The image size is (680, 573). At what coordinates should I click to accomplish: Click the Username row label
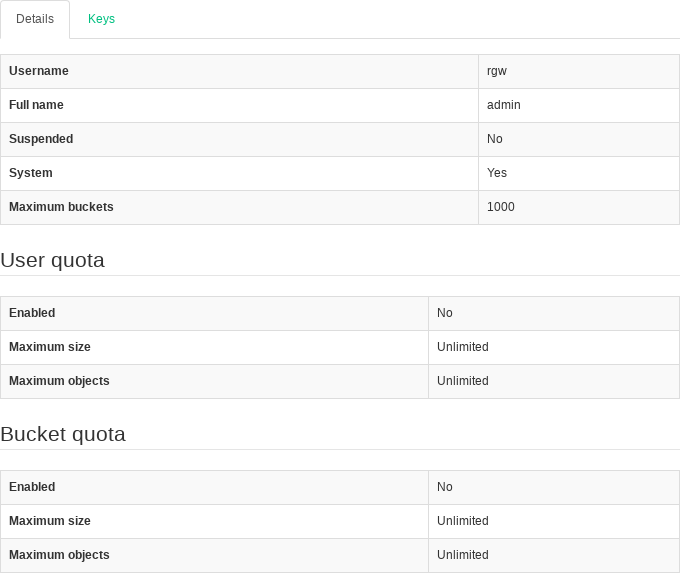click(x=39, y=71)
